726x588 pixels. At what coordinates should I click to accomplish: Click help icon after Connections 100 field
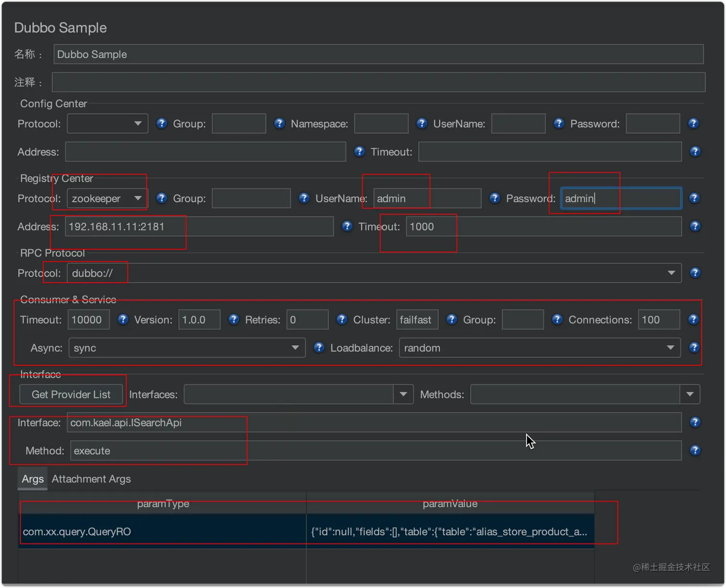693,320
